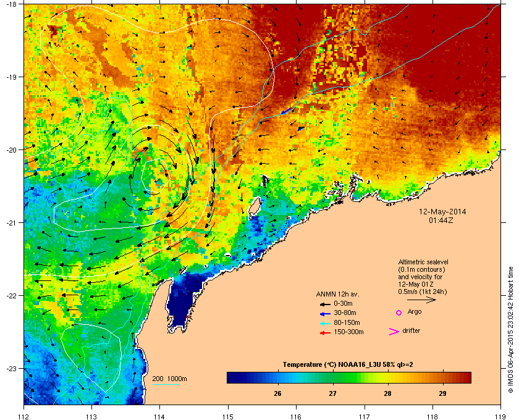Click the latitude axis label '-22'
Image resolution: width=519 pixels, height=420 pixels.
tap(11, 295)
